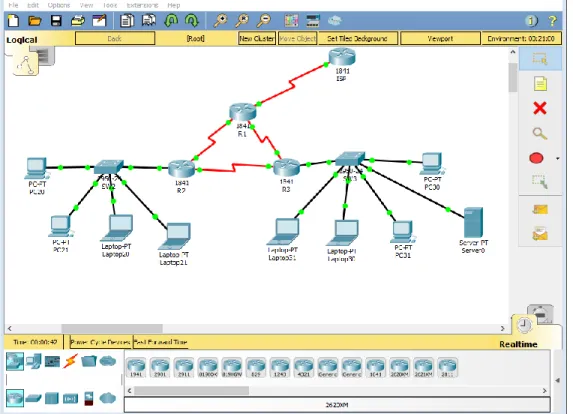The width and height of the screenshot is (573, 414).
Task: Switch to the Realtime tab
Action: point(518,344)
